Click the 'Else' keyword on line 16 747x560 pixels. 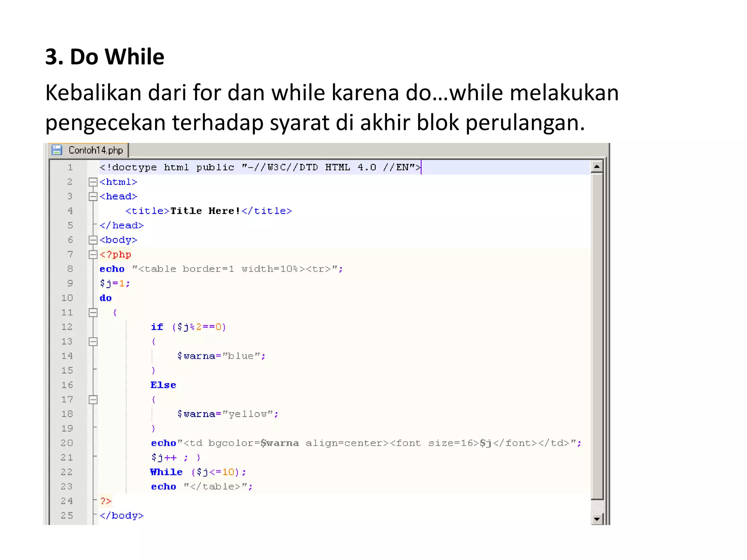[x=163, y=385]
